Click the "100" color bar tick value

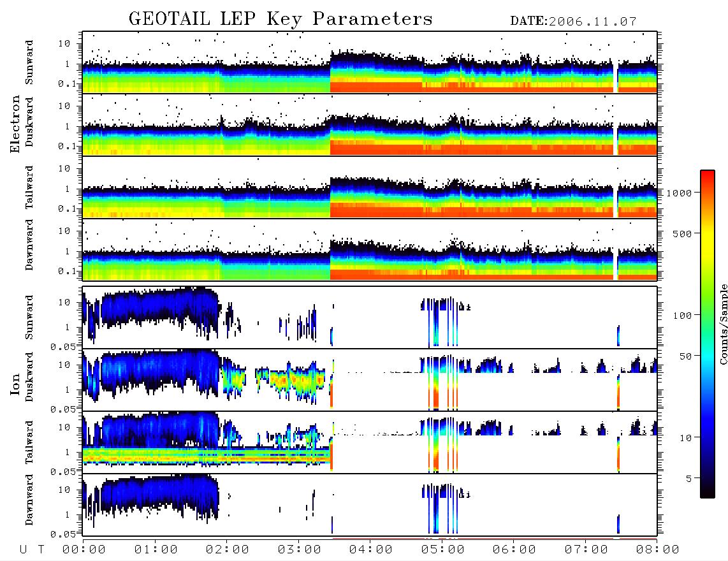click(x=682, y=316)
